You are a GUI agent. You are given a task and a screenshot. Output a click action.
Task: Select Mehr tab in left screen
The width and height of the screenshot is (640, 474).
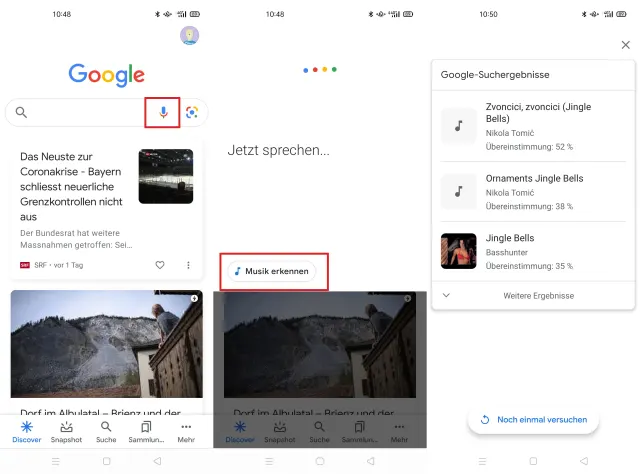pyautogui.click(x=186, y=432)
